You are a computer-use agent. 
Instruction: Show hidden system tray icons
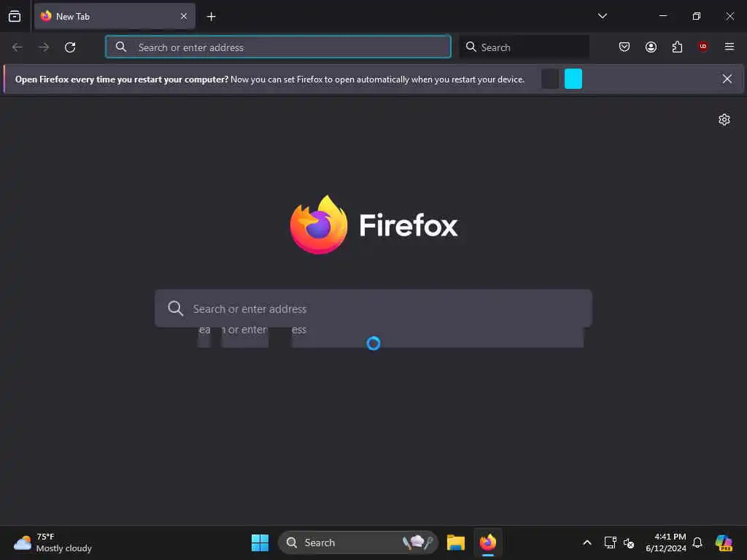tap(587, 542)
